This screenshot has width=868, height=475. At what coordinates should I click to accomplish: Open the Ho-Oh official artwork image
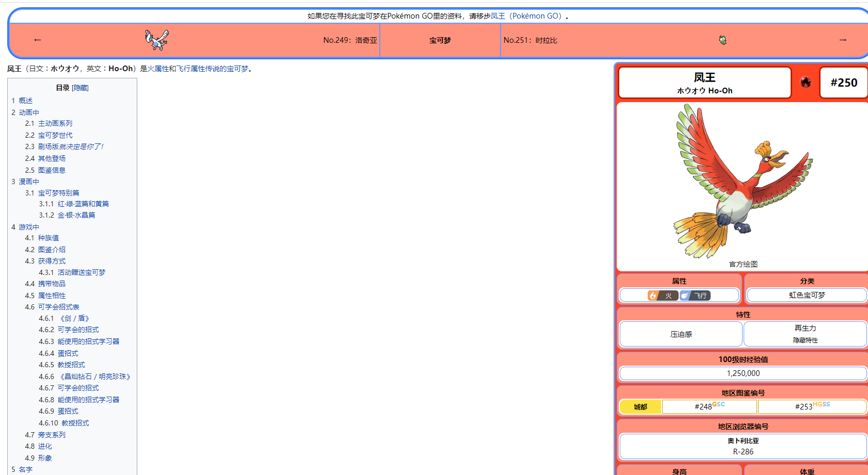pyautogui.click(x=743, y=181)
